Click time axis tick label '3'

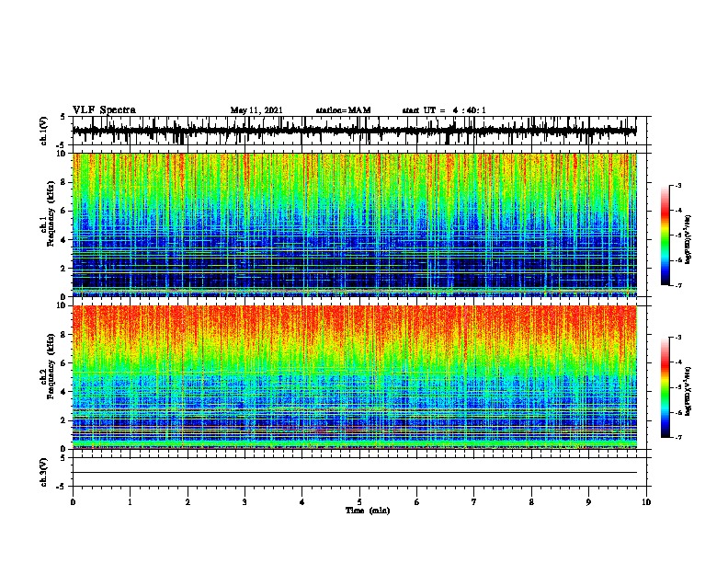click(245, 502)
